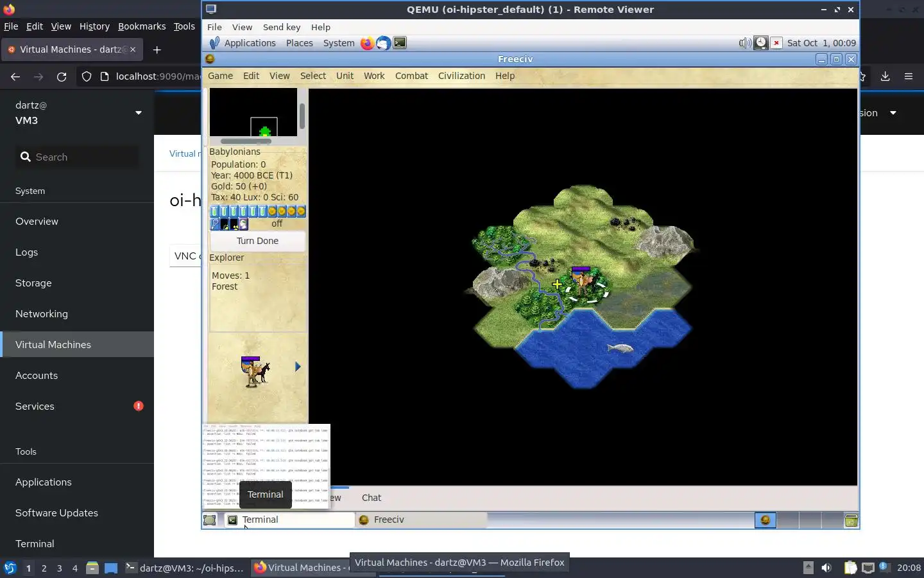924x578 pixels.
Task: Click the minimap vertical scrollbar
Action: pyautogui.click(x=302, y=116)
